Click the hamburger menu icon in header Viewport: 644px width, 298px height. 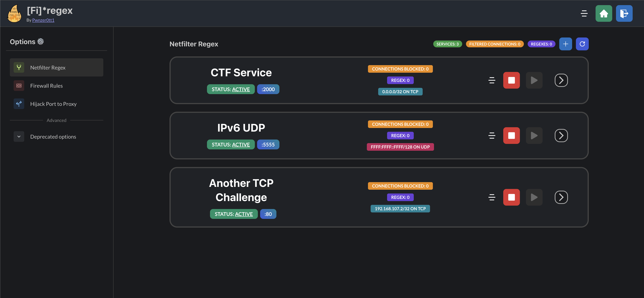[x=584, y=13]
